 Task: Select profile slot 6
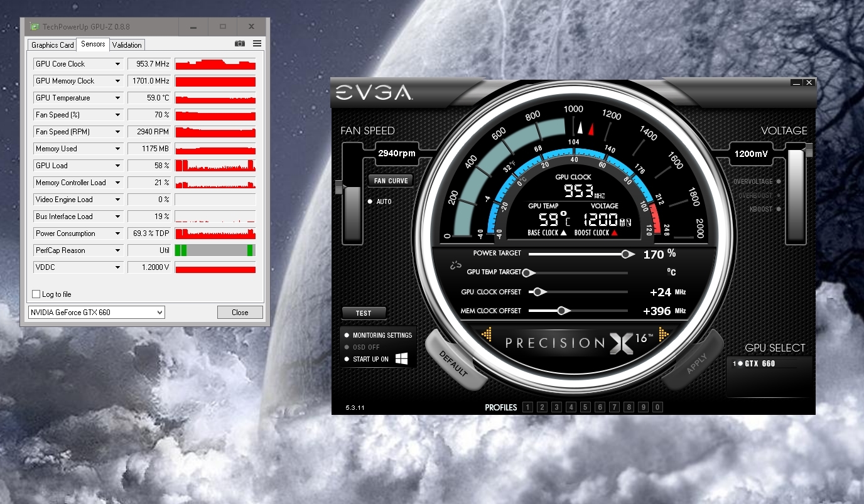(600, 407)
